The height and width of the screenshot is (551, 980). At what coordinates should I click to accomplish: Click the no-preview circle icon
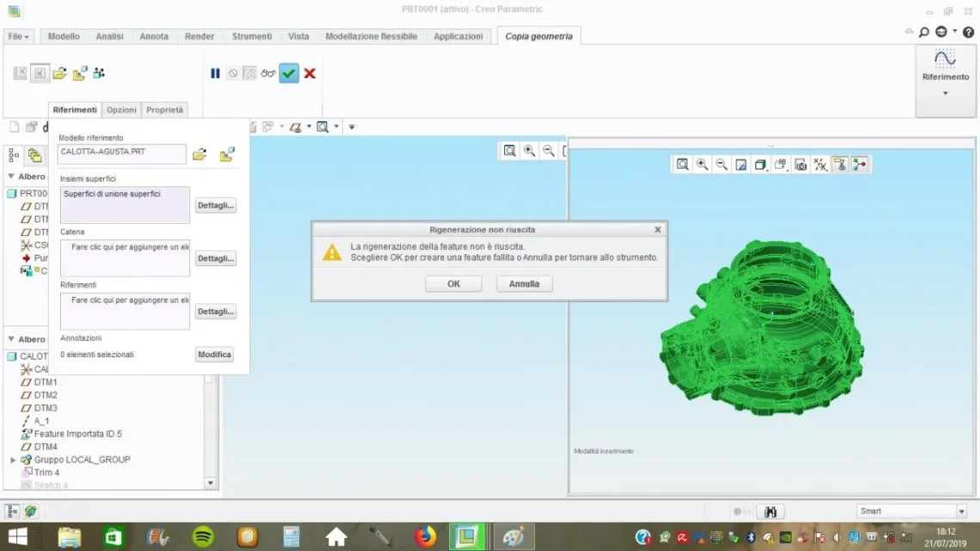[232, 74]
